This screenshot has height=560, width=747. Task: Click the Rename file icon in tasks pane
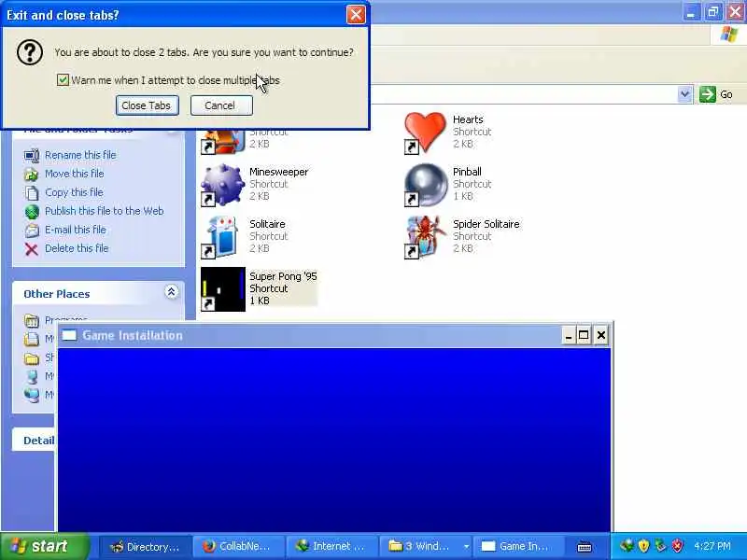(x=32, y=155)
